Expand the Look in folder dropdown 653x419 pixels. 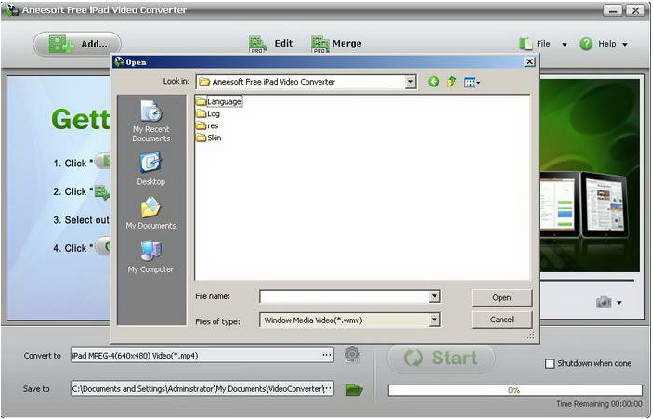tap(410, 82)
